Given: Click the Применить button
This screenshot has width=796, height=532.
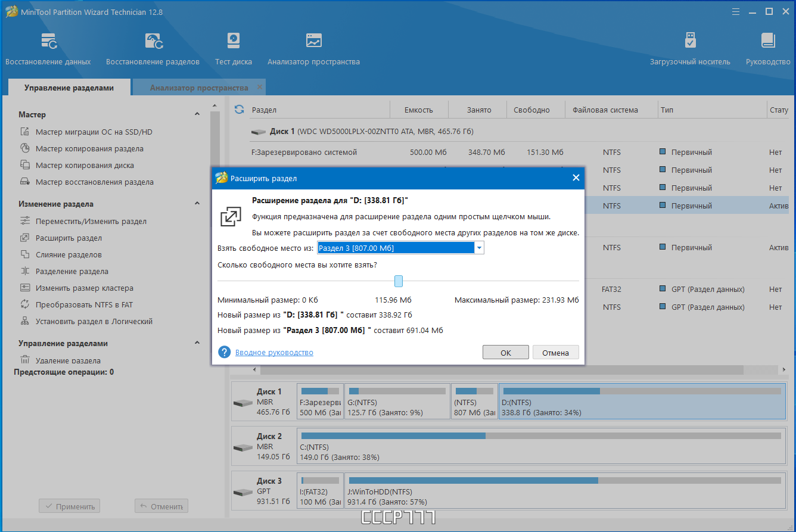Looking at the screenshot, I should [x=69, y=506].
